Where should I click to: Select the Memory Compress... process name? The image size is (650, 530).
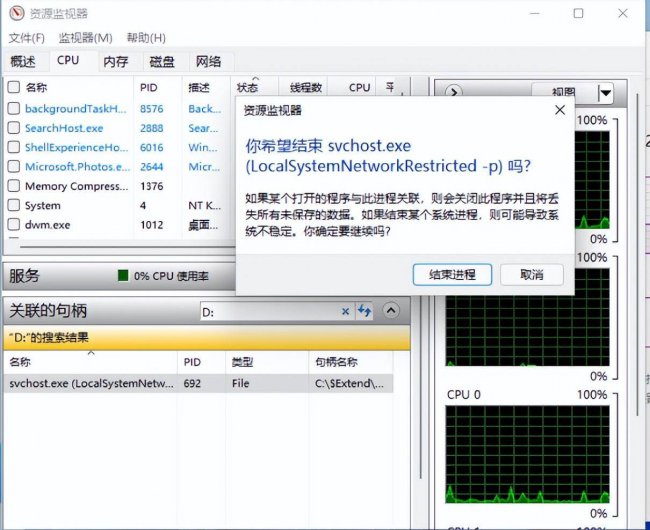click(x=76, y=186)
